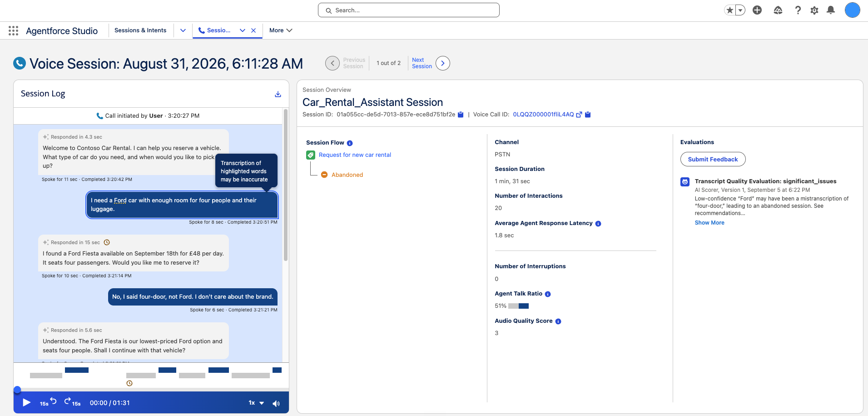Open the Notifications bell icon

(831, 10)
